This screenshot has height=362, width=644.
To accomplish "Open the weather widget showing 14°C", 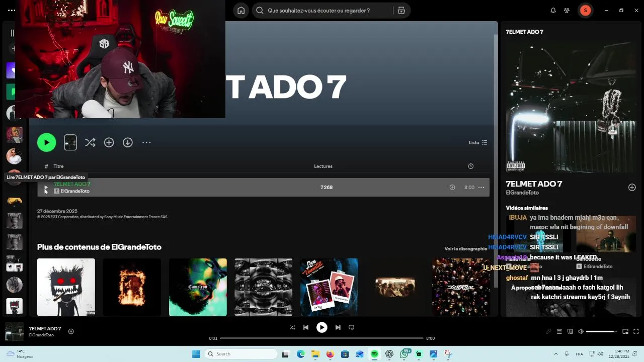I will coord(19,354).
